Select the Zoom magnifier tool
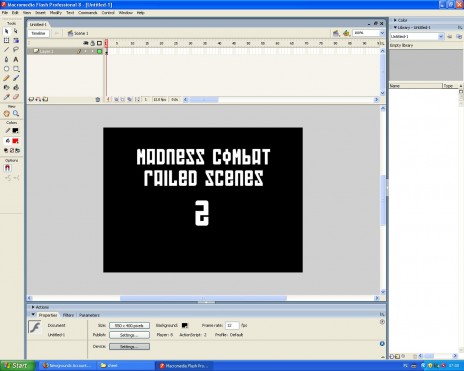 pos(16,113)
